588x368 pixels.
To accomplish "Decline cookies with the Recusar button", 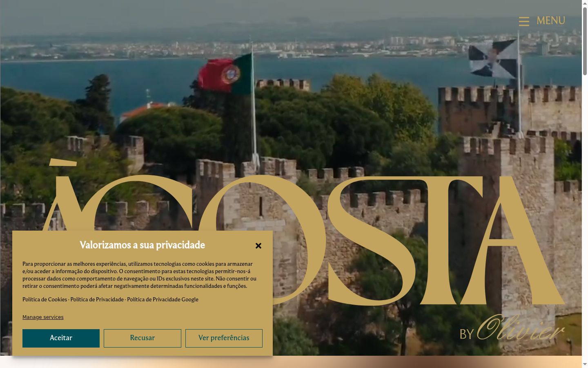I will tap(143, 338).
